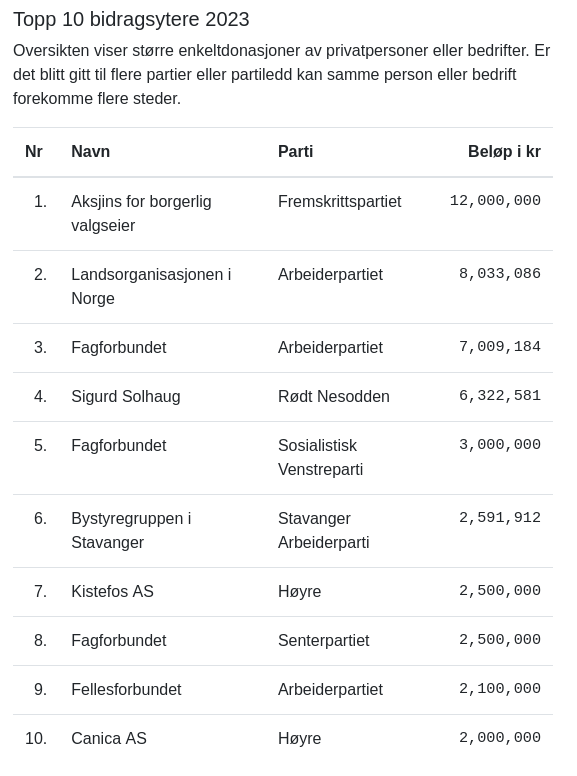Screen dimensions: 577x776
Task: Select Aksjins for borgerlig valgseier entry
Action: 141,213
